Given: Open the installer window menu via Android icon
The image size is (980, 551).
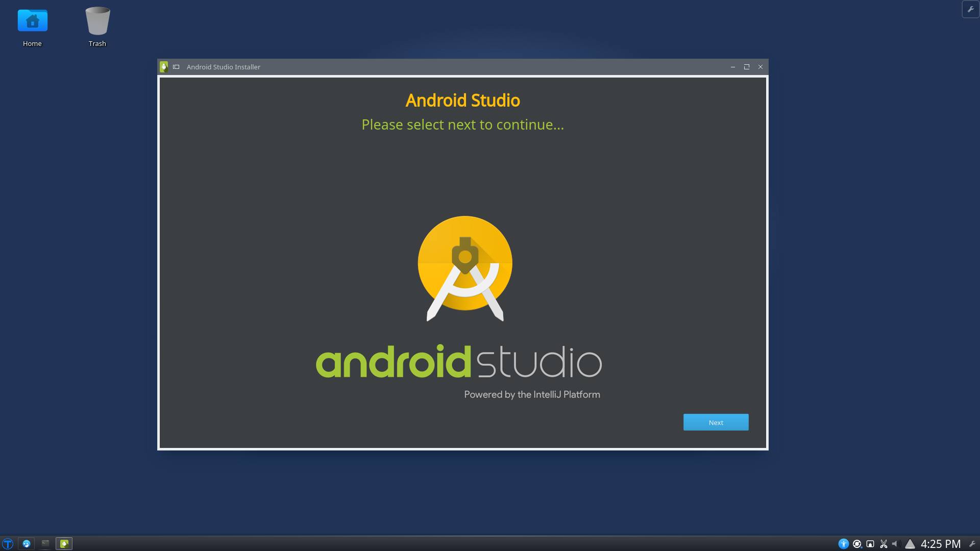Looking at the screenshot, I should tap(164, 67).
